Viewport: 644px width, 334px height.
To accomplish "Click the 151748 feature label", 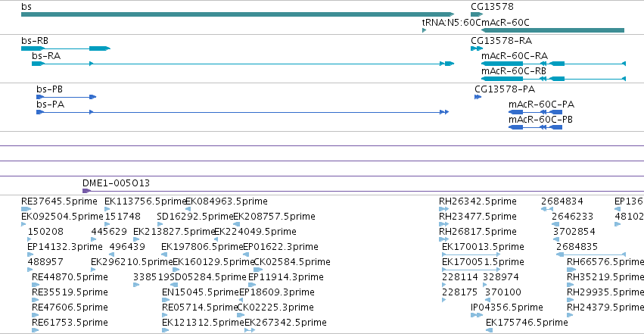I will [x=123, y=217].
